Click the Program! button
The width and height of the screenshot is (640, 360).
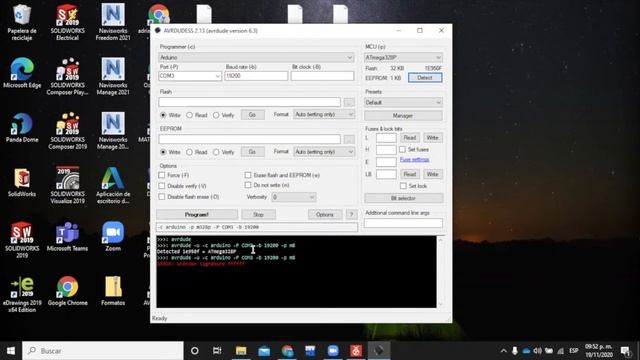[x=197, y=215]
